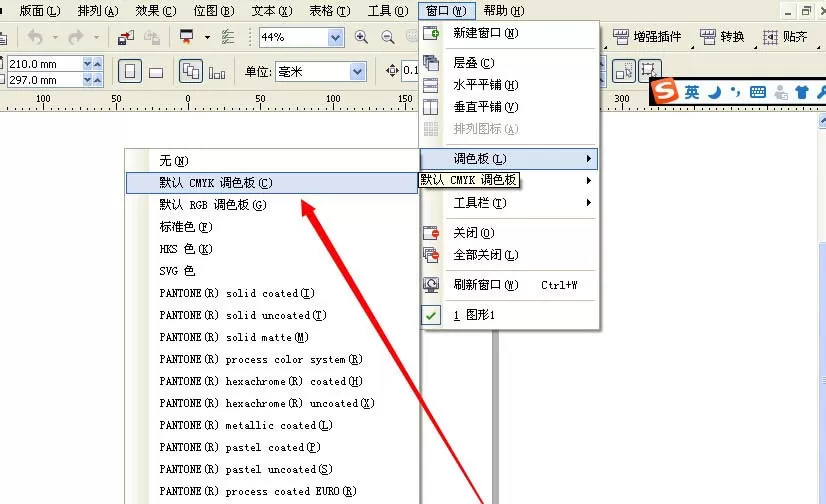Click the 转换 toolbar button

point(722,37)
